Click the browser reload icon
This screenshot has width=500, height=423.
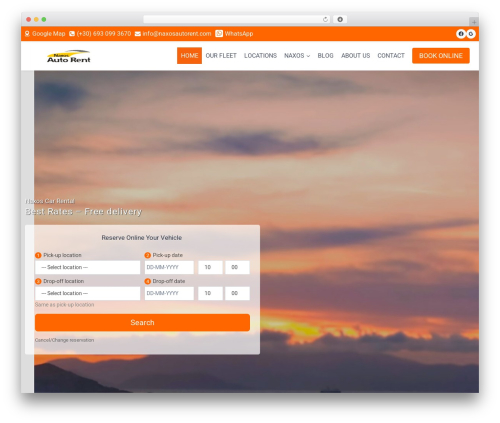point(325,19)
